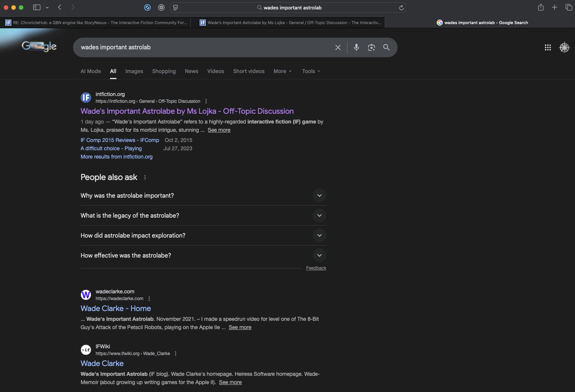
Task: Expand "How did astrolabe impact exploration?" question
Action: 319,235
